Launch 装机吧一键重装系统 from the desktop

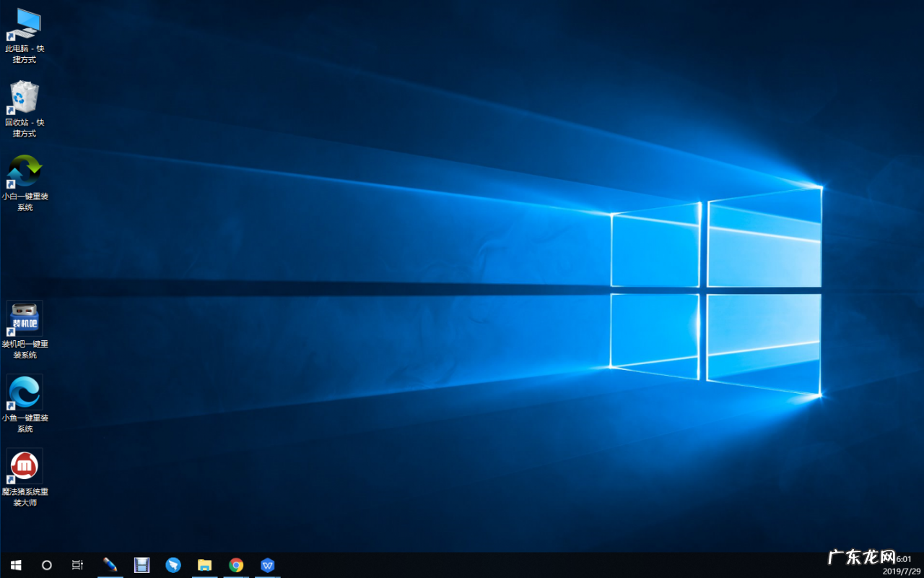tap(24, 318)
